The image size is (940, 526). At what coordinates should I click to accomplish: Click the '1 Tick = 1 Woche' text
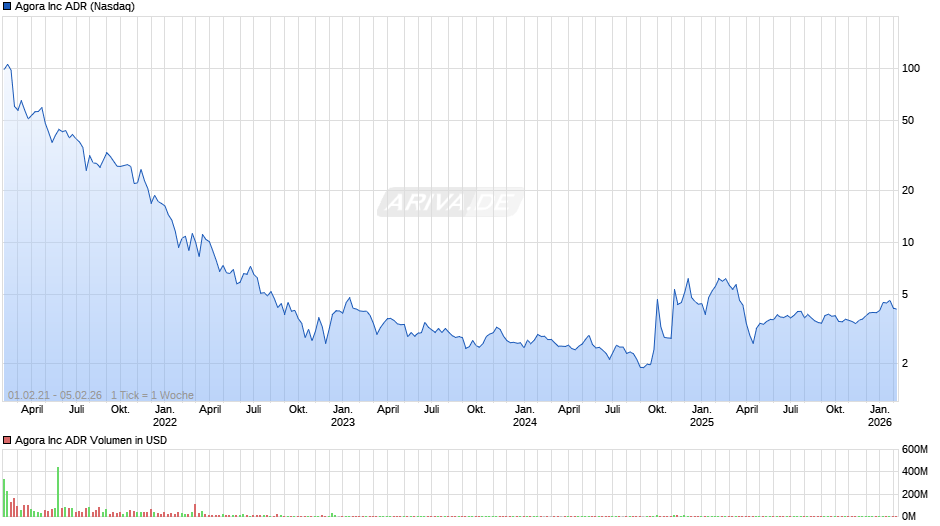coord(152,395)
